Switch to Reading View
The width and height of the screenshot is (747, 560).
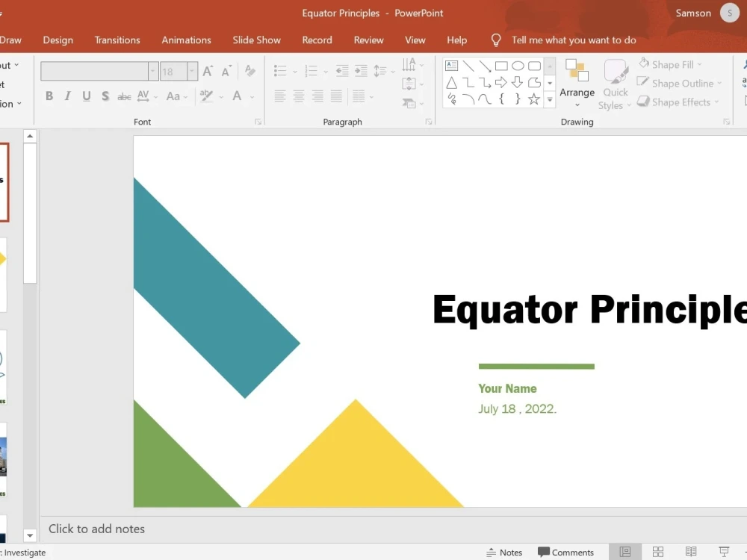[691, 552]
